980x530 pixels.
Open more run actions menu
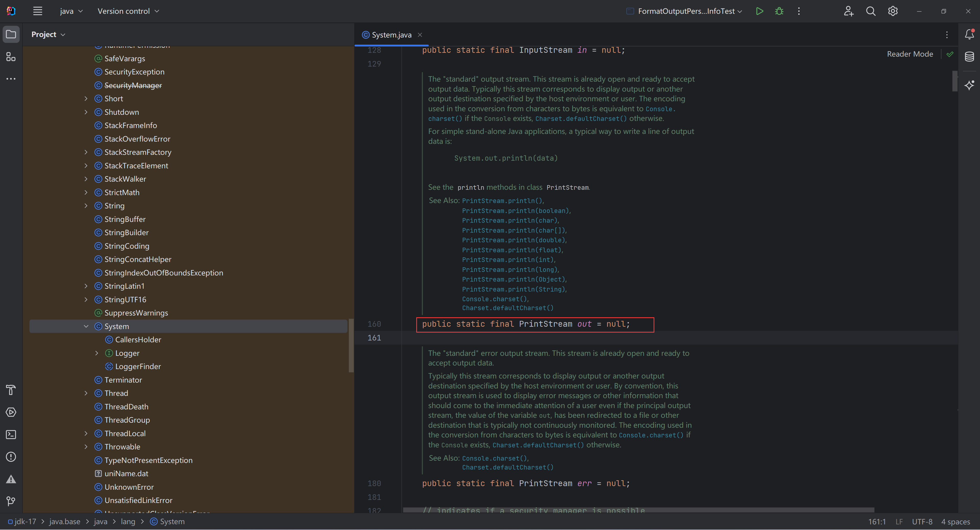799,11
